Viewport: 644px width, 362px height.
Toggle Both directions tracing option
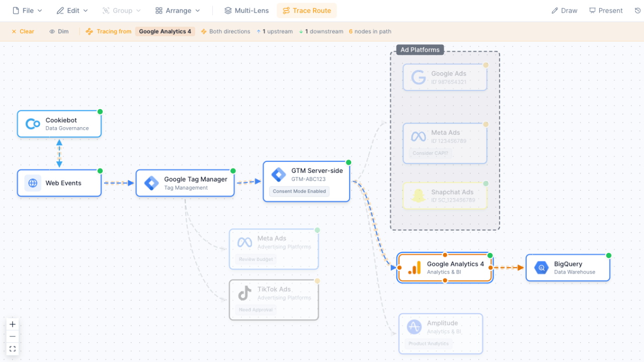coord(225,31)
